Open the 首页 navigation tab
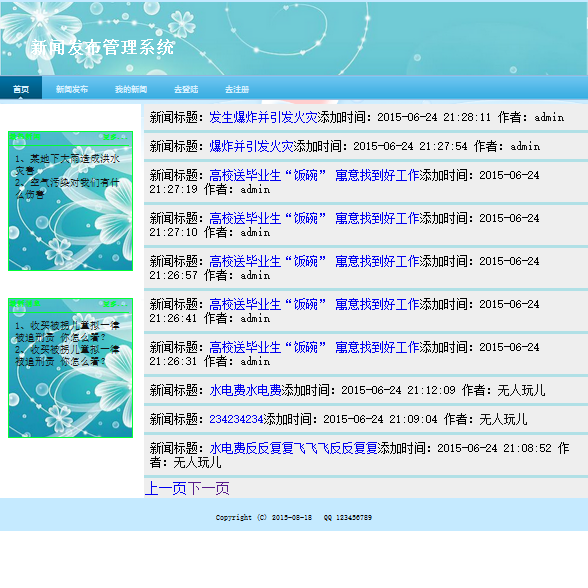The width and height of the screenshot is (588, 588). pos(21,89)
